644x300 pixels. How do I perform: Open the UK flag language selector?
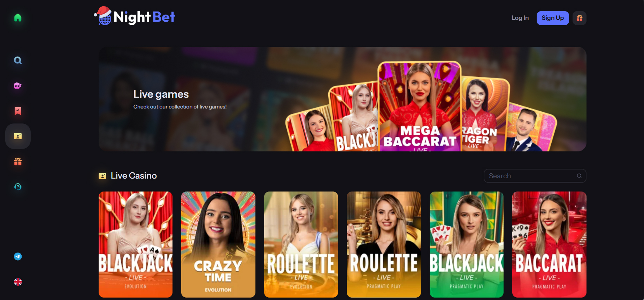click(x=18, y=282)
